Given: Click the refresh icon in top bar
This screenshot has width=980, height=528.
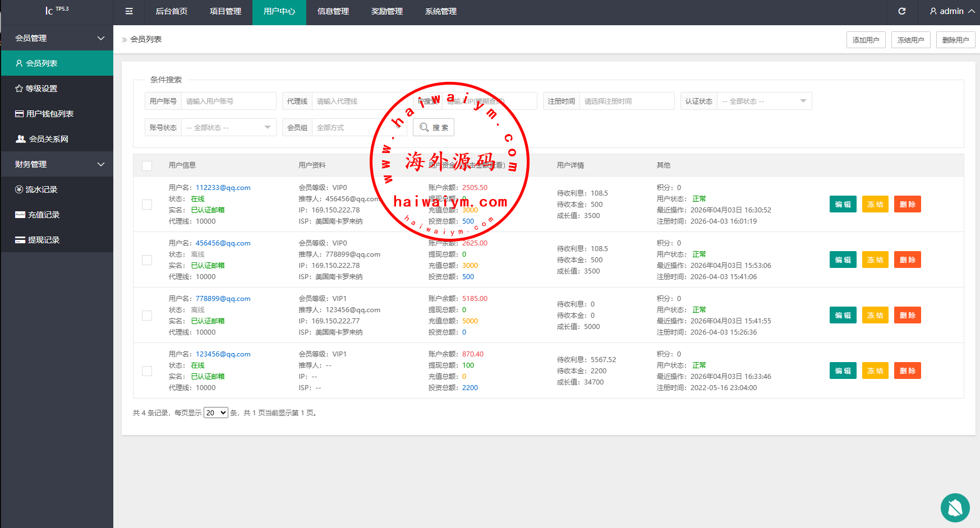Looking at the screenshot, I should [901, 11].
